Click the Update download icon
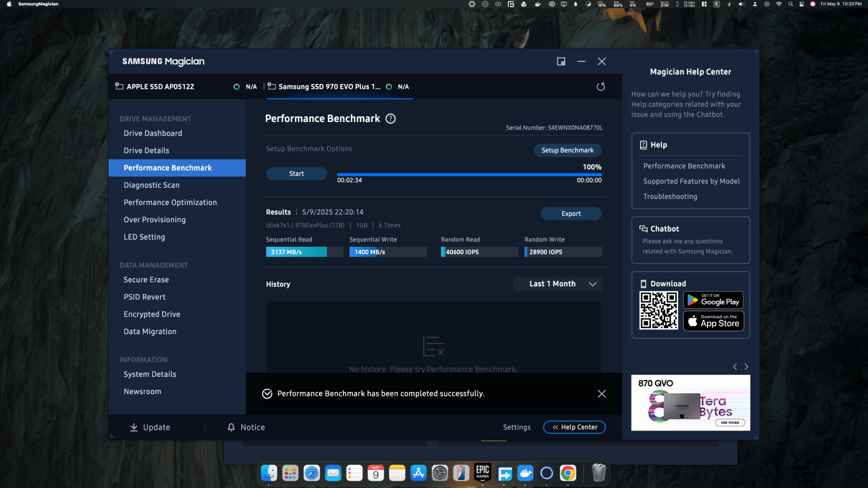 point(134,427)
